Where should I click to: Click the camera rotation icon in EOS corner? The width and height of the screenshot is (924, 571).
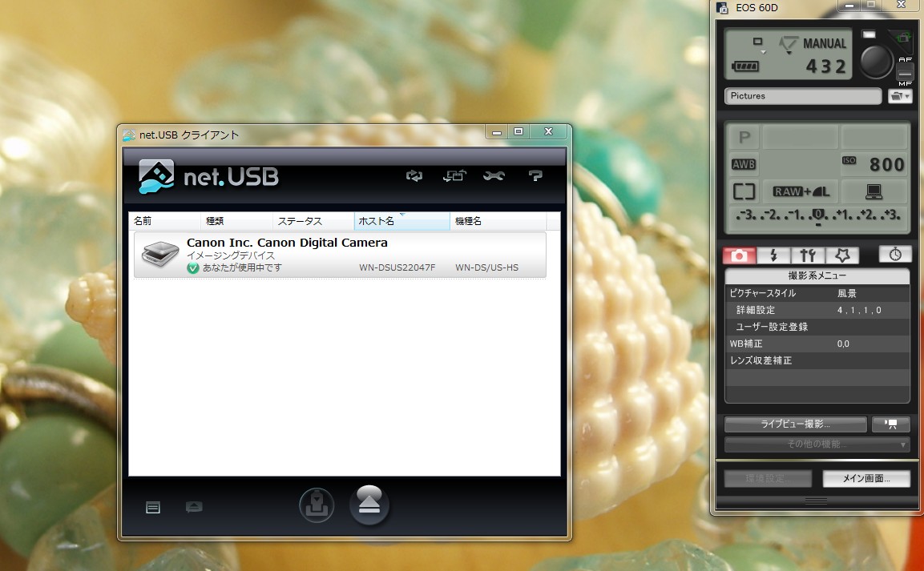pos(903,39)
